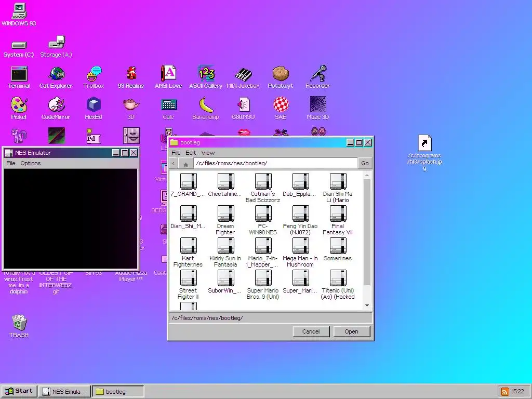This screenshot has height=399, width=532.
Task: Select the 7_GRAND_... ROM file
Action: 188,185
